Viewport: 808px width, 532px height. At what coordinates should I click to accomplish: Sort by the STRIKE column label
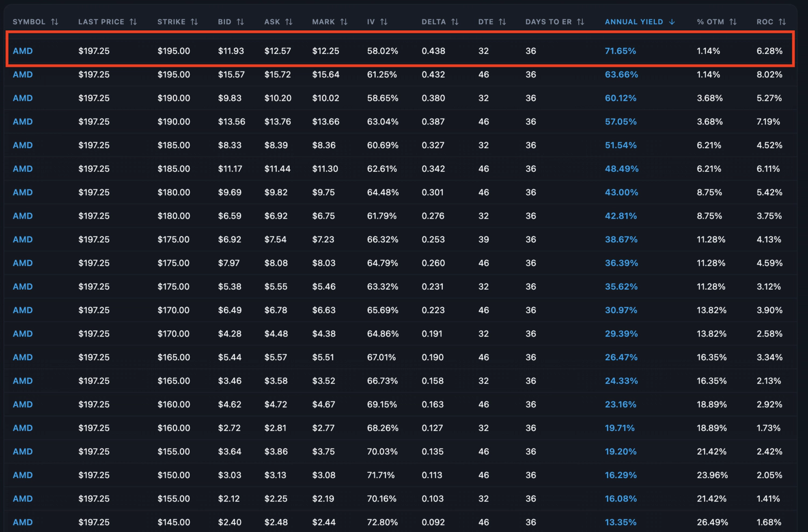pos(171,22)
